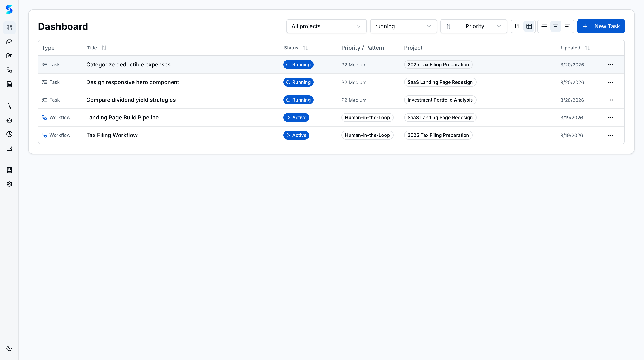Select the Projects folder icon
The image size is (644, 360).
tap(9, 56)
